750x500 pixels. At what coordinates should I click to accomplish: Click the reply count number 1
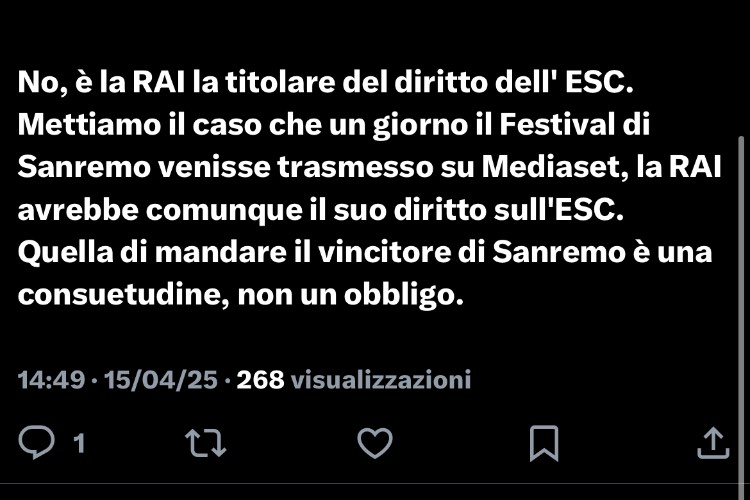point(79,443)
